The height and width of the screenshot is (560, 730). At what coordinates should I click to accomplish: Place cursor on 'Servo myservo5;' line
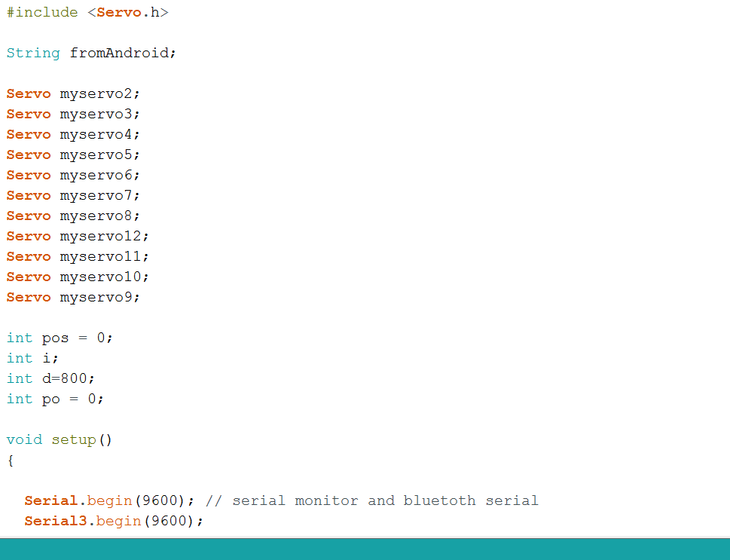click(x=73, y=155)
